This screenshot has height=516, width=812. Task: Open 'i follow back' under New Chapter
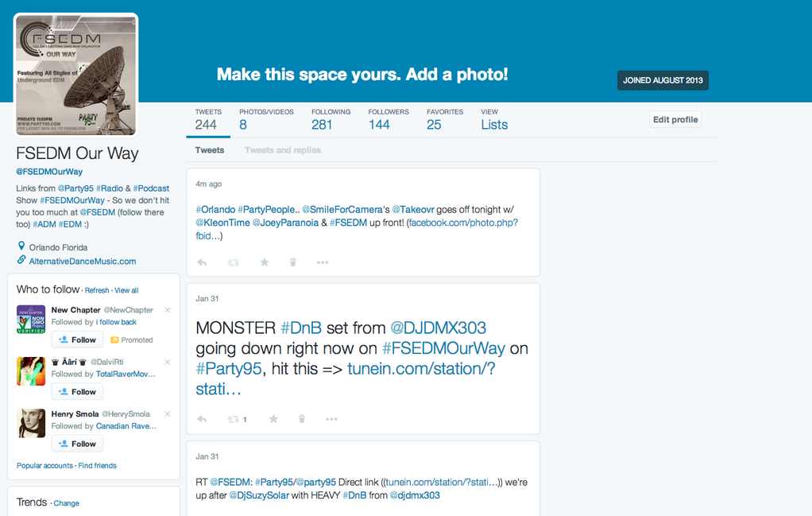(x=116, y=322)
